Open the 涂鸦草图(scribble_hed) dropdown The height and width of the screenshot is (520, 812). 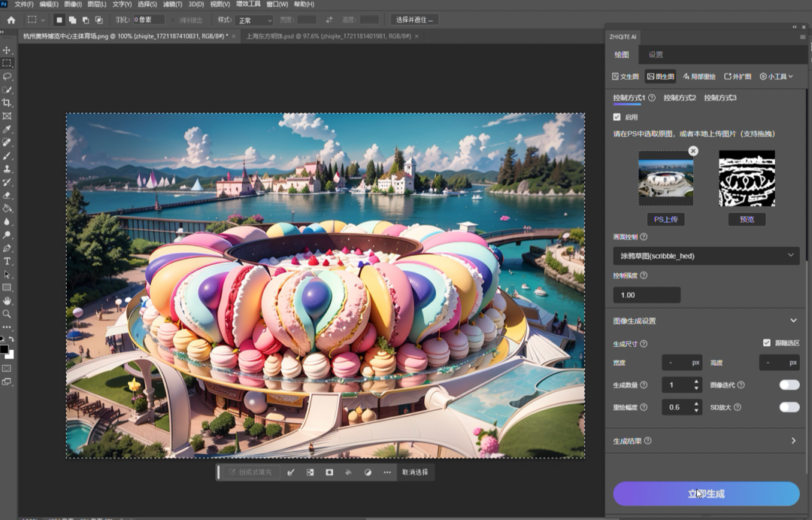click(x=705, y=256)
